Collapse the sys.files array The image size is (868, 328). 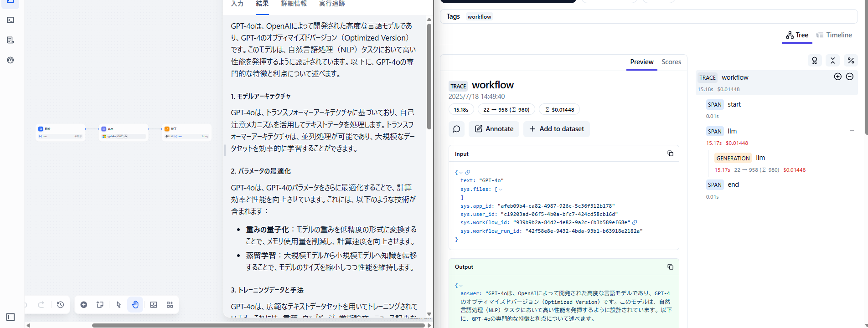click(x=501, y=190)
